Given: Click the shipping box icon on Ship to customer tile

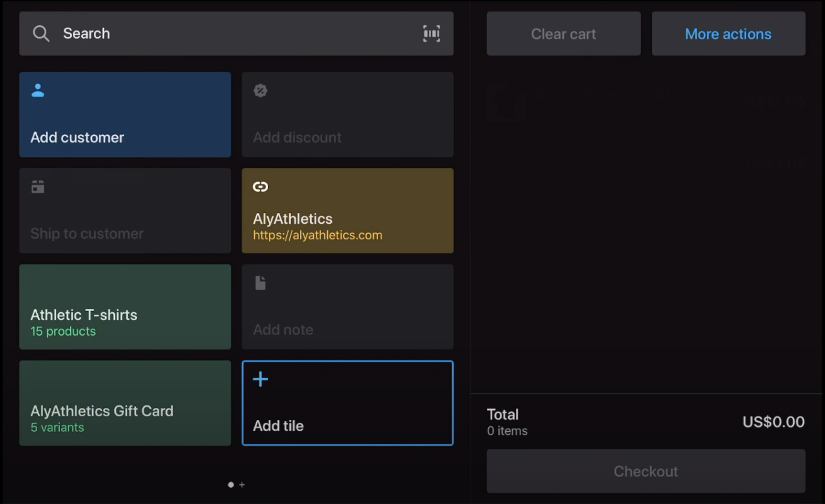Looking at the screenshot, I should tap(38, 186).
